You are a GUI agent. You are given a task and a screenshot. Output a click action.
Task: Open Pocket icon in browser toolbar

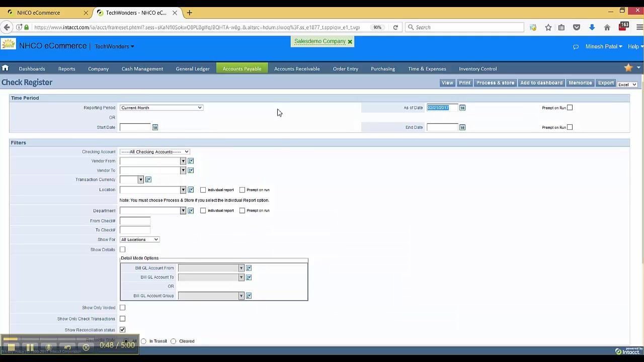point(577,27)
